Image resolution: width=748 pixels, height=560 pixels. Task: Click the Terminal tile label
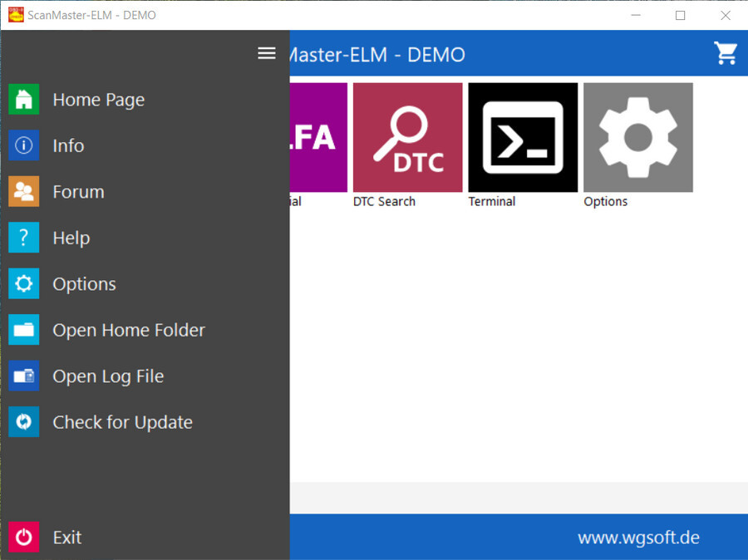[492, 202]
